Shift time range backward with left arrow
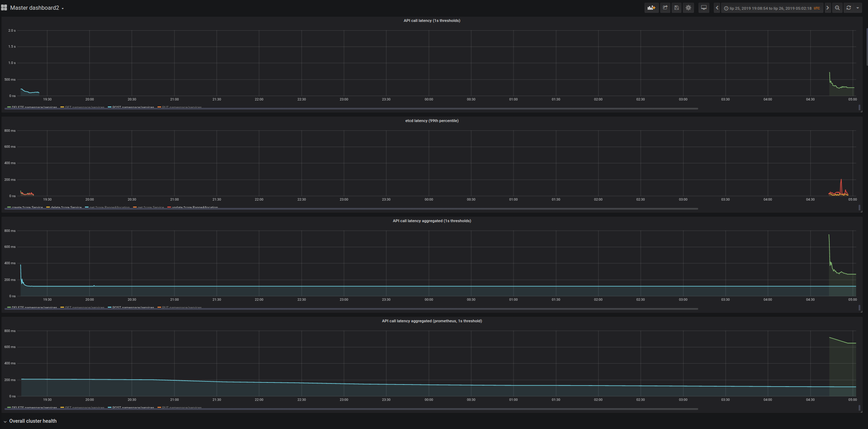This screenshot has height=429, width=868. click(x=717, y=8)
